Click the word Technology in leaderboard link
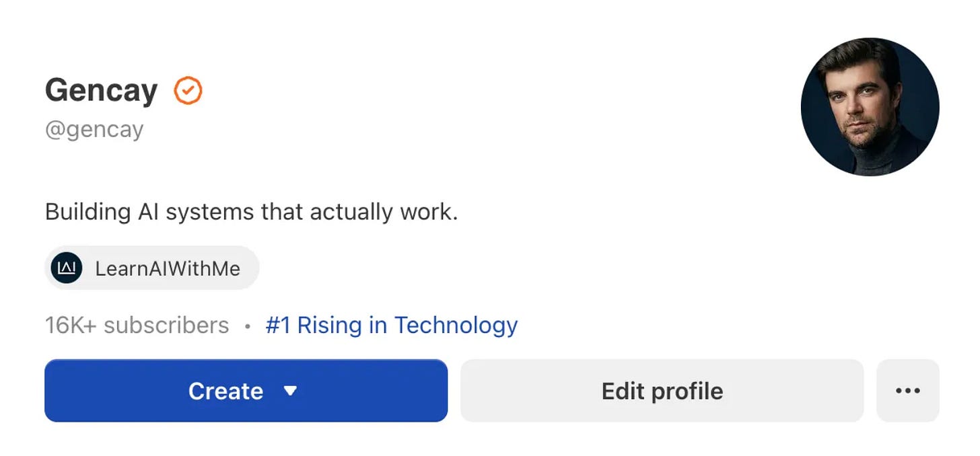Viewport: 980px width, 456px height. click(x=456, y=326)
